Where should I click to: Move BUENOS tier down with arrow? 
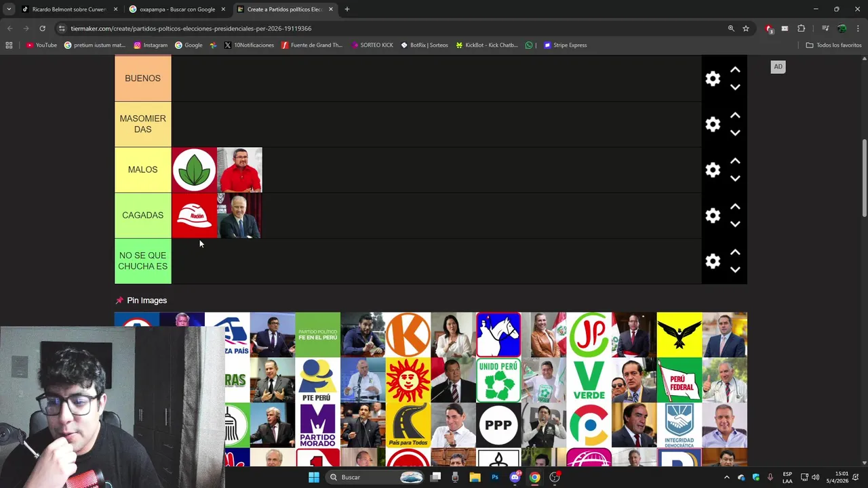click(735, 87)
